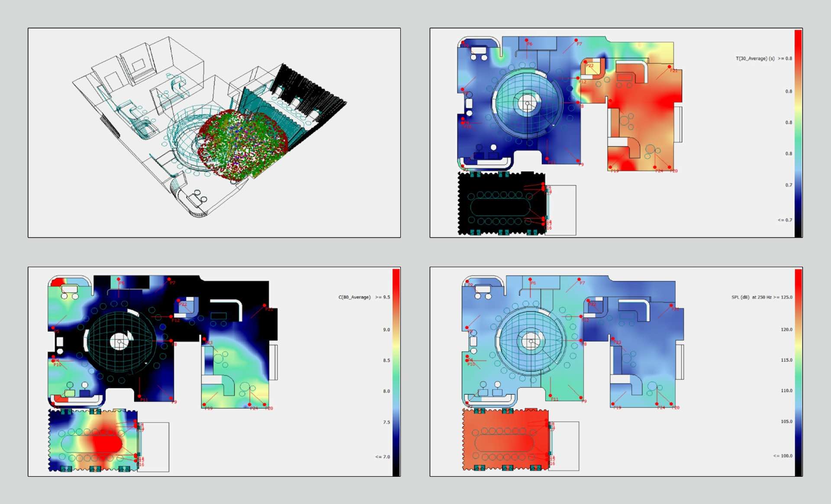Select the P6 marker on the C80 map
Viewport: 831px width, 504px height.
(119, 279)
